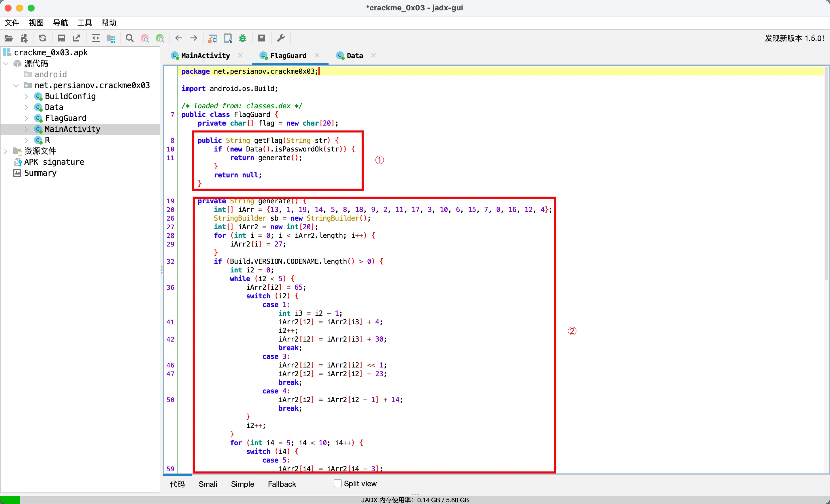The height and width of the screenshot is (504, 830).
Task: Open the 工具 menu
Action: pos(84,22)
